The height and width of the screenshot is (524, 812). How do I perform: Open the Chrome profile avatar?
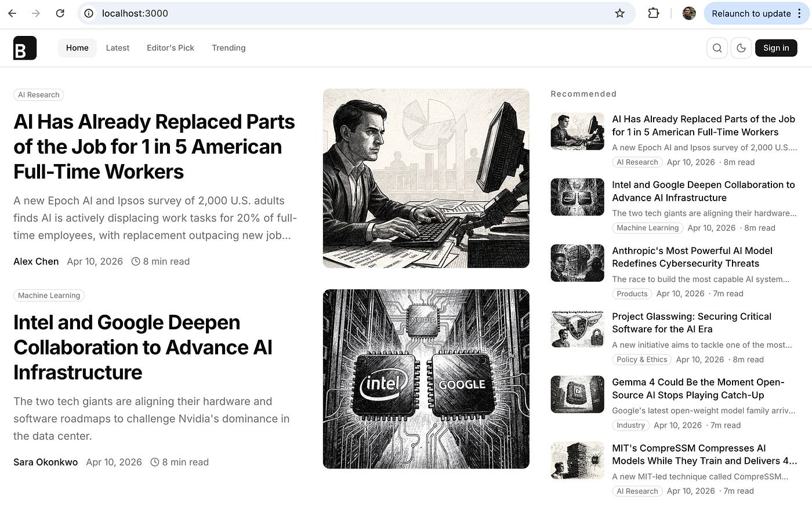click(689, 13)
